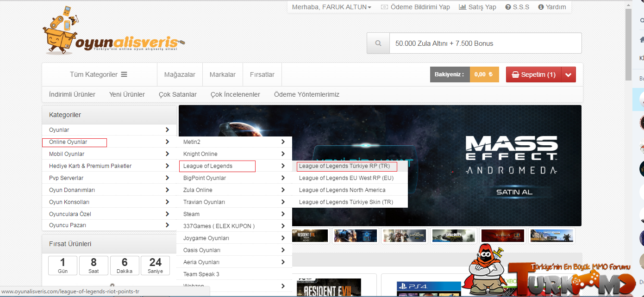Expand the BigPoint Oyunlar submenu chevron
Screen dimensions: 644x297
(x=283, y=178)
